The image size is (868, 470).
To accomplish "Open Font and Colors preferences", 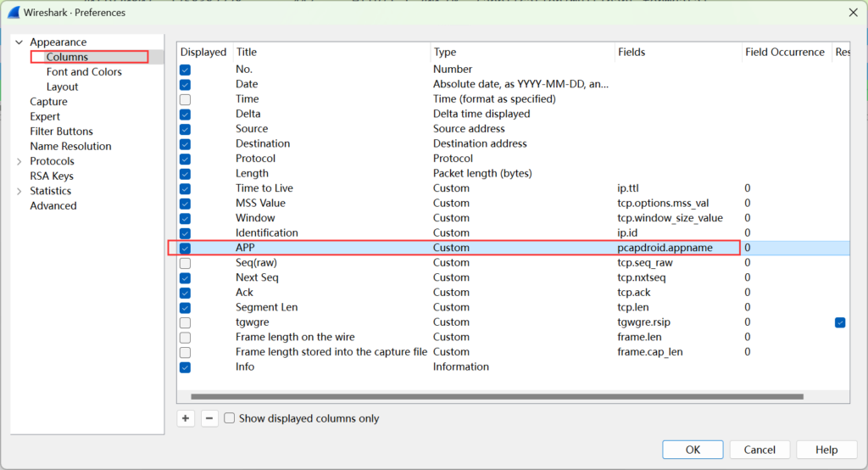I will point(84,72).
